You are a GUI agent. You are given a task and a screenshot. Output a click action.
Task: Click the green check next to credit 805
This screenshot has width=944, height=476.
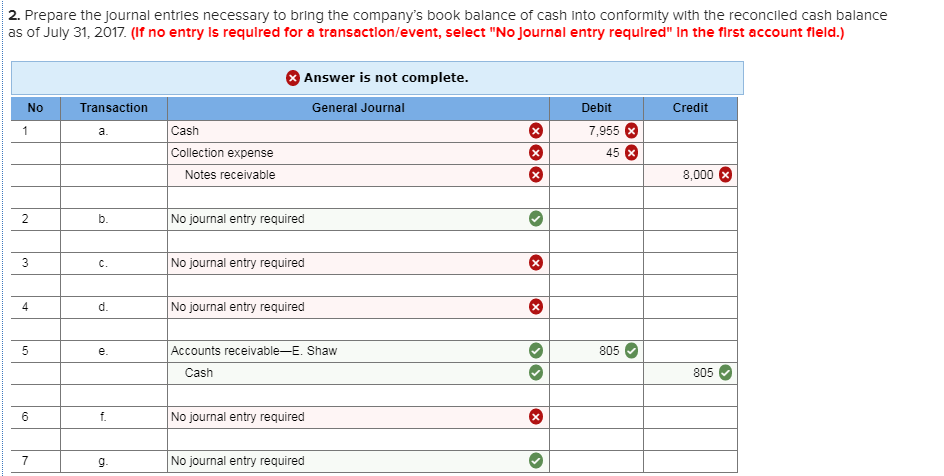[x=725, y=373]
